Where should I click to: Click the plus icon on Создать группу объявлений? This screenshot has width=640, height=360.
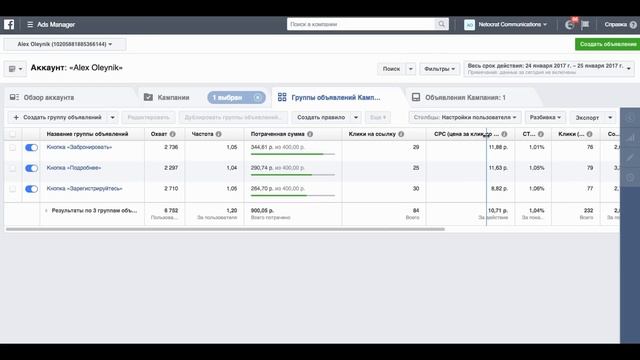coord(16,118)
